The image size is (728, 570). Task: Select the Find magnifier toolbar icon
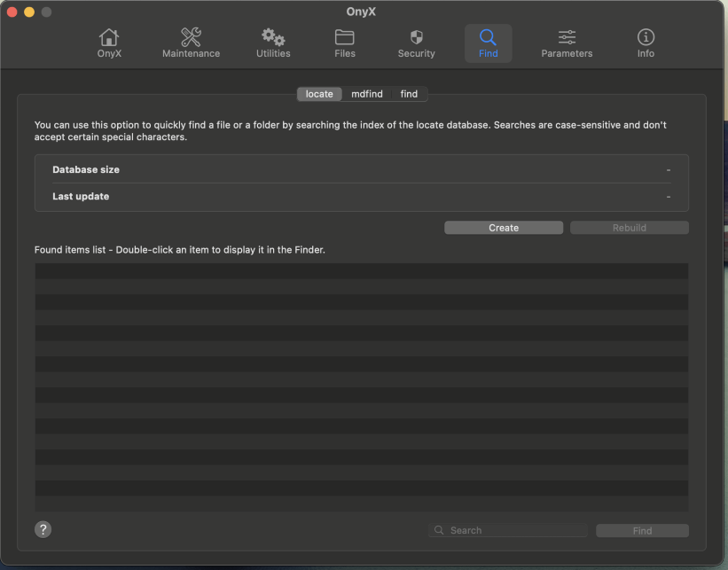pyautogui.click(x=488, y=43)
